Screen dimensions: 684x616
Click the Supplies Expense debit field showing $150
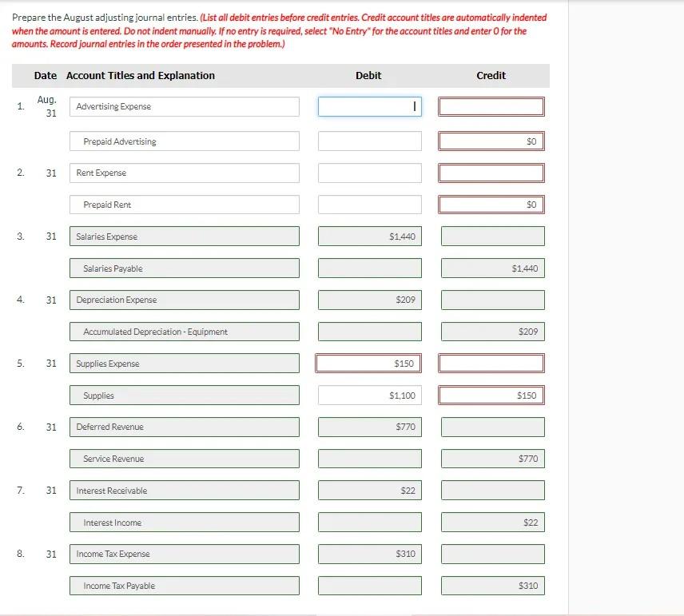tap(369, 363)
